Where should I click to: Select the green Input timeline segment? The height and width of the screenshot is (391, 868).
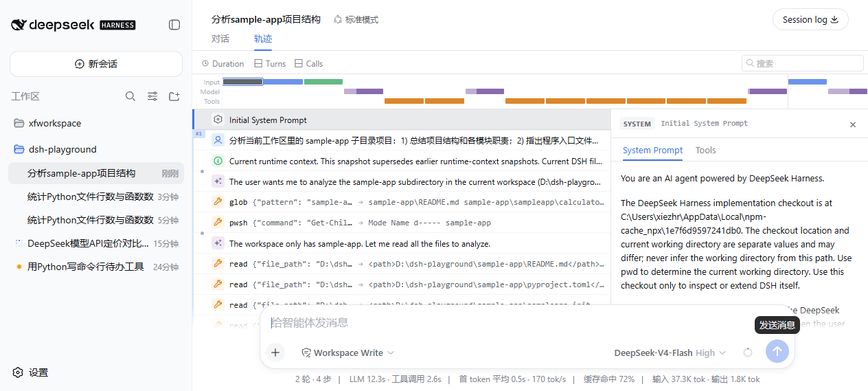(x=323, y=82)
